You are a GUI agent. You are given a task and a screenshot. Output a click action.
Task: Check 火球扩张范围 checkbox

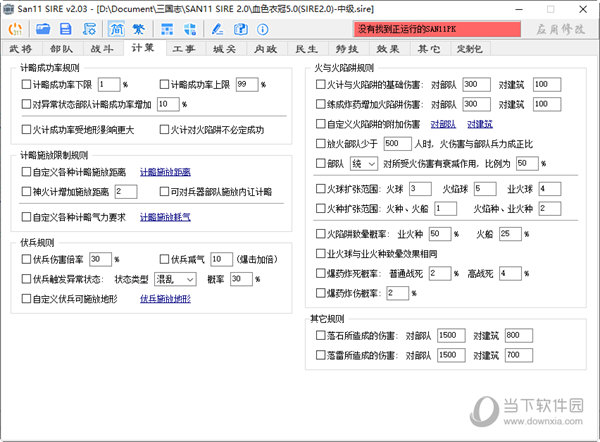coord(320,188)
